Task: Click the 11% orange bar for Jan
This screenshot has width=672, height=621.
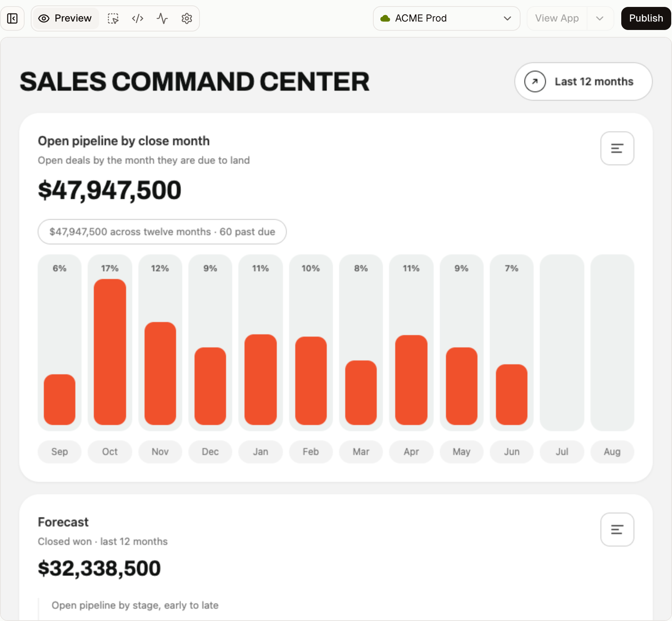Action: [261, 379]
